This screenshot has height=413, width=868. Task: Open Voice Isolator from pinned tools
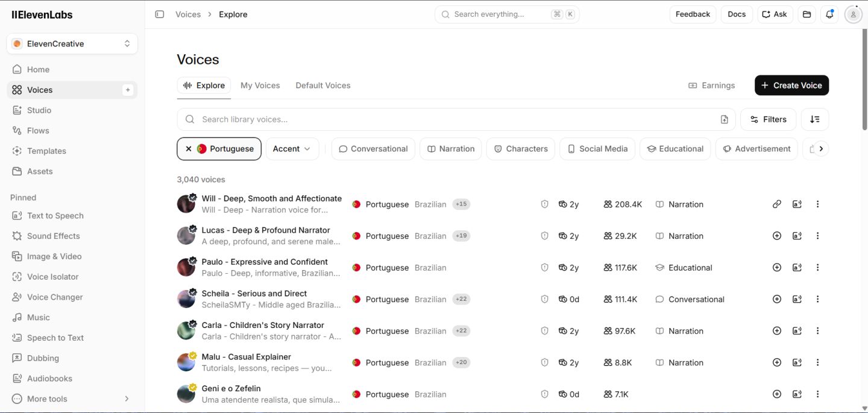(x=72, y=277)
